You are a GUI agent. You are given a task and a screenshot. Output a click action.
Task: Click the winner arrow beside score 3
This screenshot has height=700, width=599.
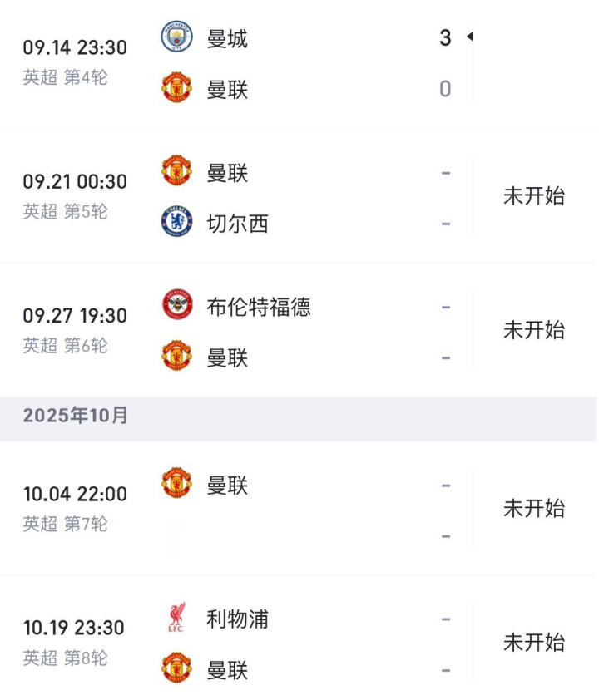469,37
